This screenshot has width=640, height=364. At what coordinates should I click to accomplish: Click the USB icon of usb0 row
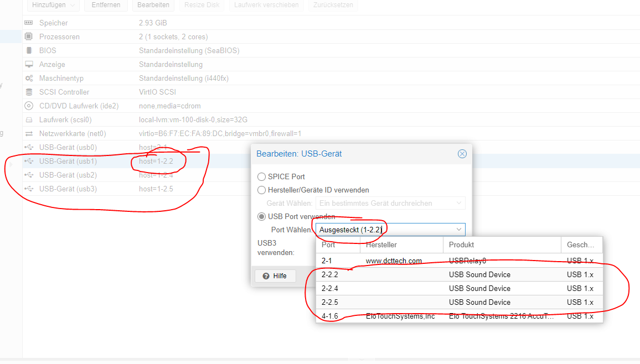click(x=29, y=148)
